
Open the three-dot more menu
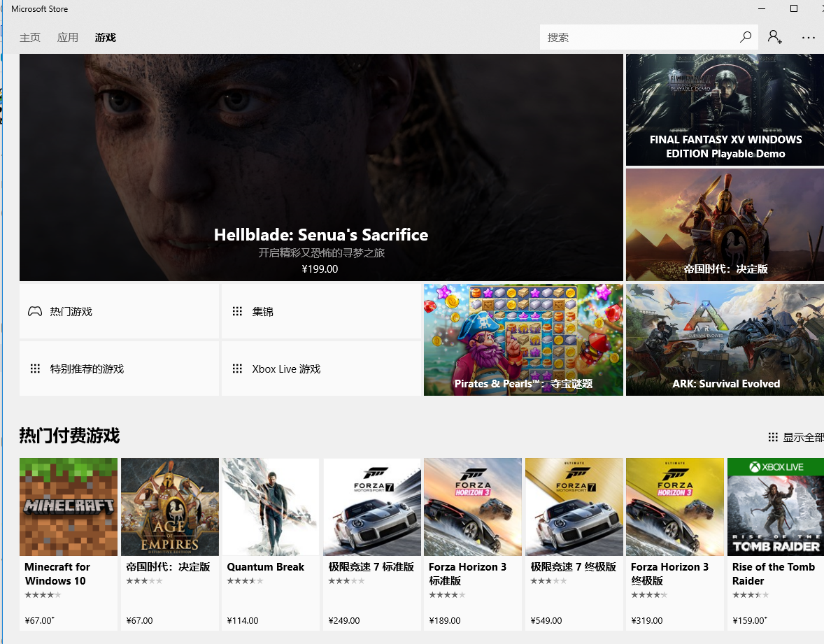click(808, 37)
